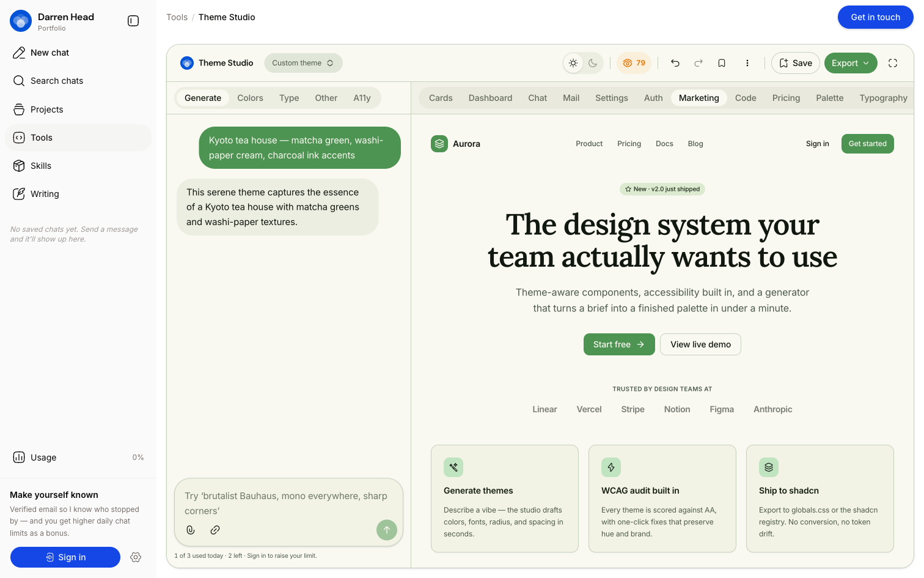The width and height of the screenshot is (924, 578).
Task: Open the three-dot more options menu
Action: 747,63
